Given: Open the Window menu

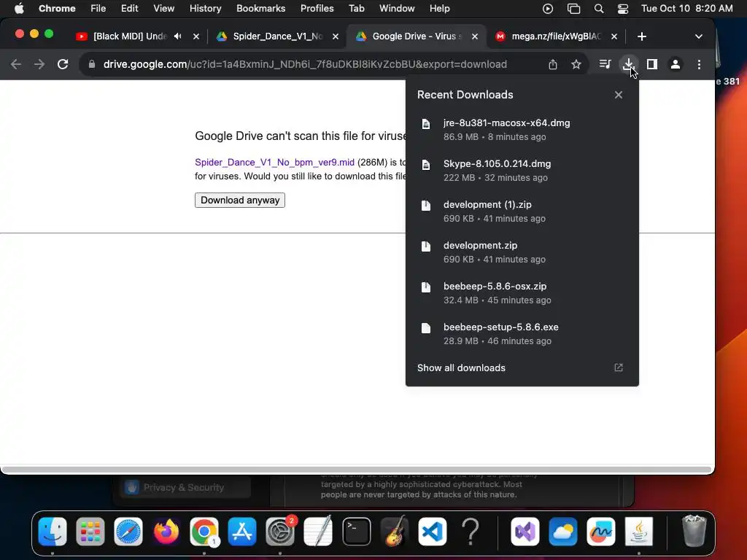Looking at the screenshot, I should [397, 8].
